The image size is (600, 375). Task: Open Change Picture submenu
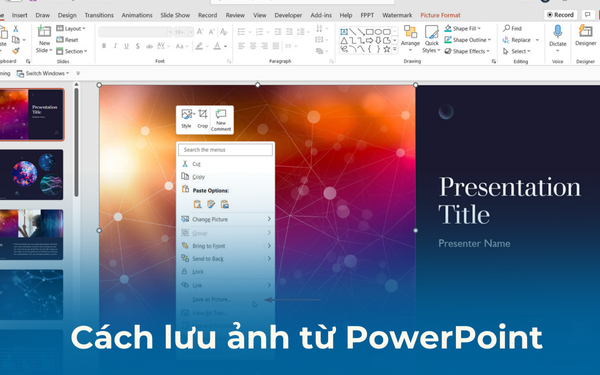click(x=226, y=219)
